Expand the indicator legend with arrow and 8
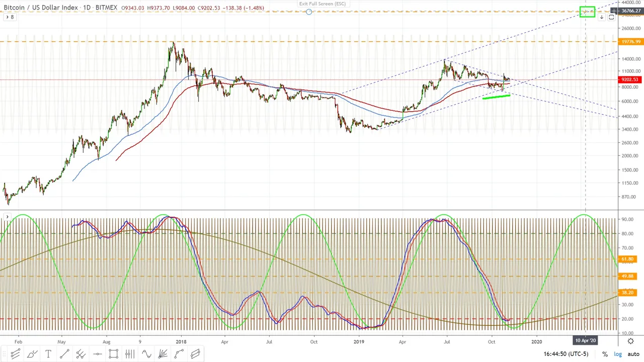 pos(10,17)
